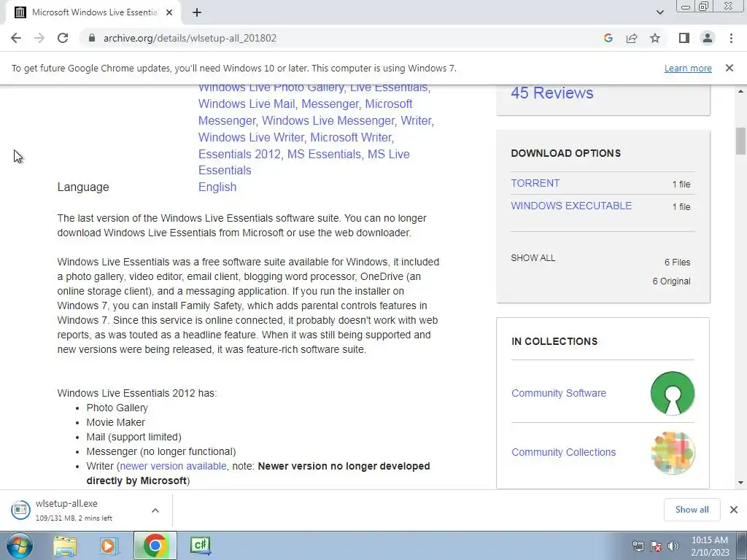Open Google search icon in address bar
The height and width of the screenshot is (560, 747).
(608, 38)
